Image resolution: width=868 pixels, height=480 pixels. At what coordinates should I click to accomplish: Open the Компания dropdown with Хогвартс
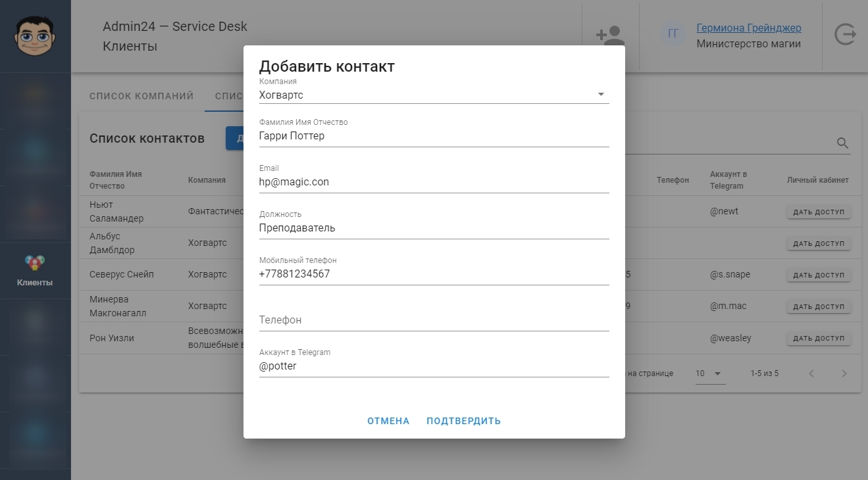click(x=434, y=95)
